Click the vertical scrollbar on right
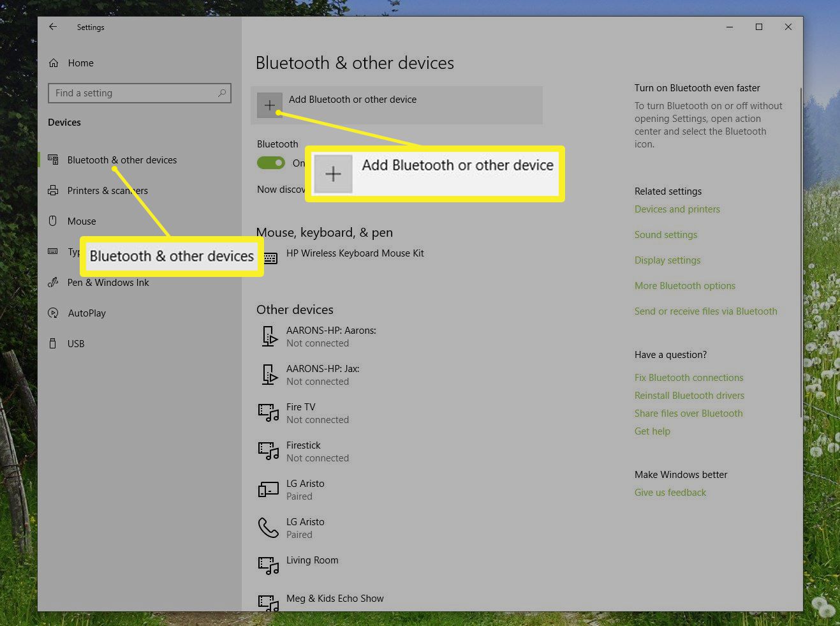 [800, 255]
